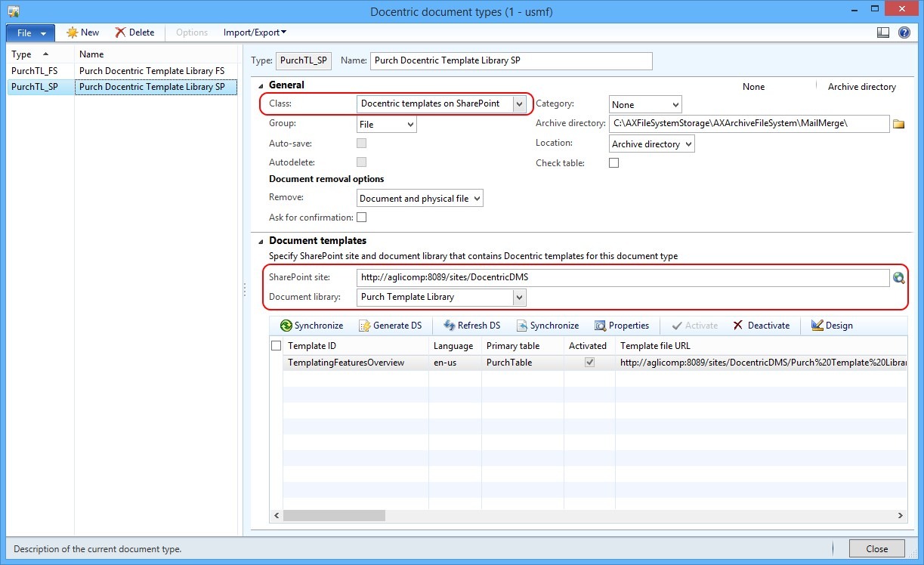Tick the select-all checkbox in template grid header
Viewport: 924px width, 565px height.
click(277, 346)
